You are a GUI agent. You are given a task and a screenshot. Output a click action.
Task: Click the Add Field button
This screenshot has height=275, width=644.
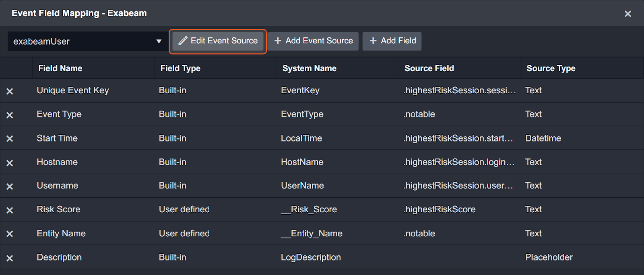(392, 41)
